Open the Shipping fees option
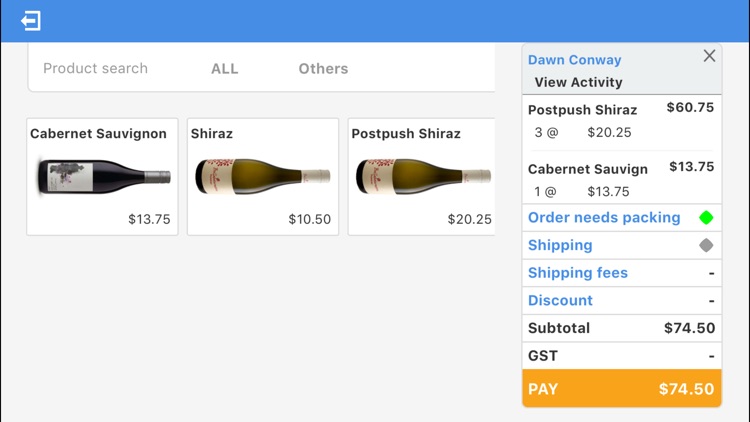 click(578, 273)
